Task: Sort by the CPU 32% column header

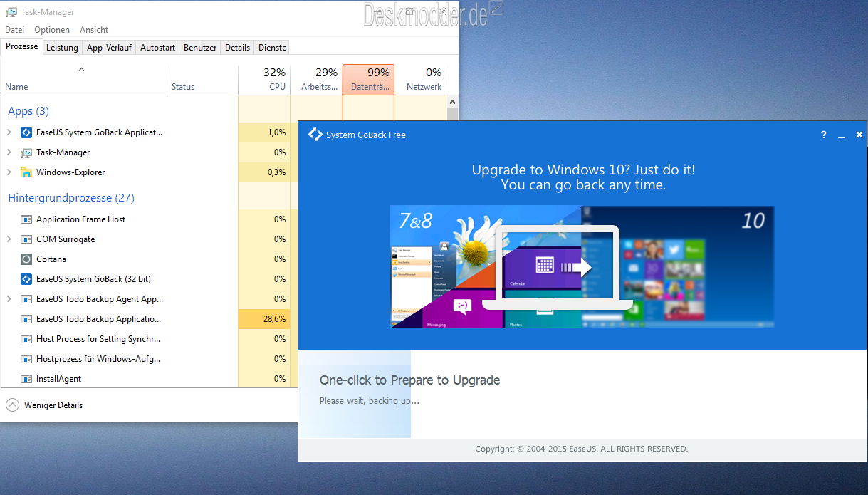Action: 263,80
